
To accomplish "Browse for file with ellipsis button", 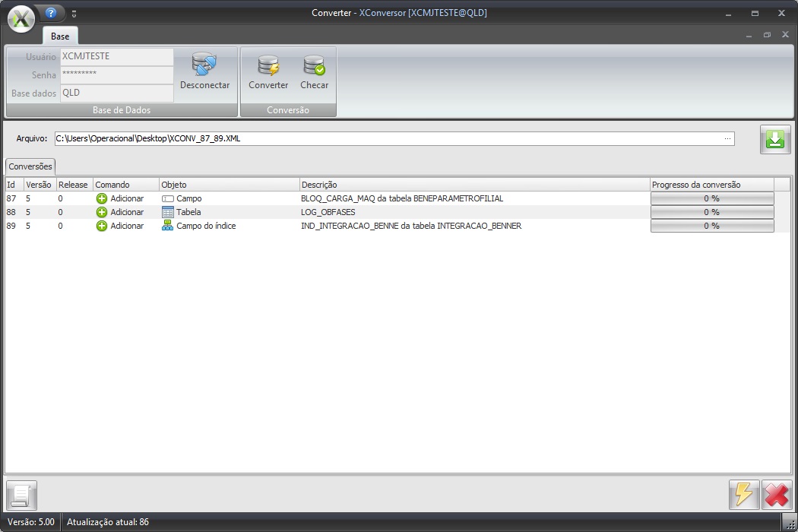I will [x=727, y=139].
